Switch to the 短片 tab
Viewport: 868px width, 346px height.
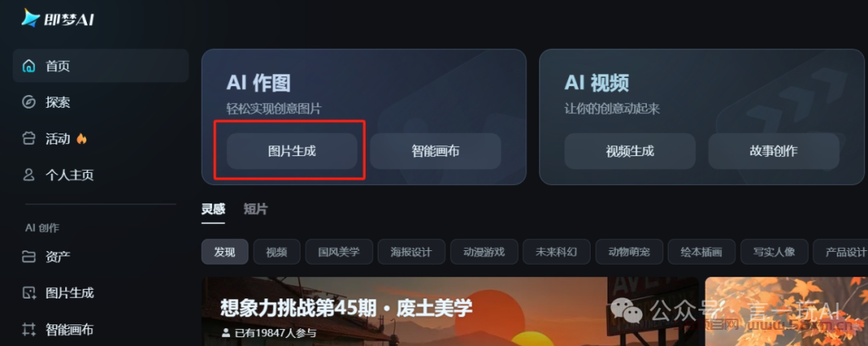256,209
